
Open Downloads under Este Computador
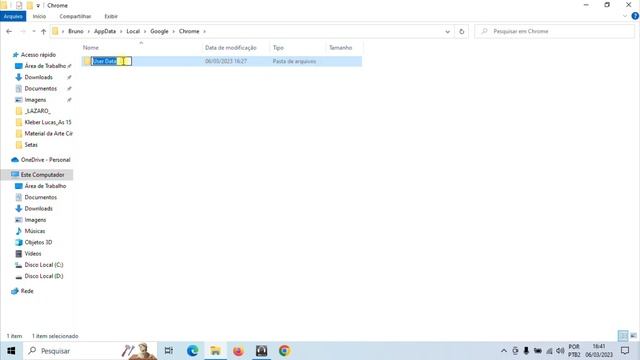[x=38, y=209]
